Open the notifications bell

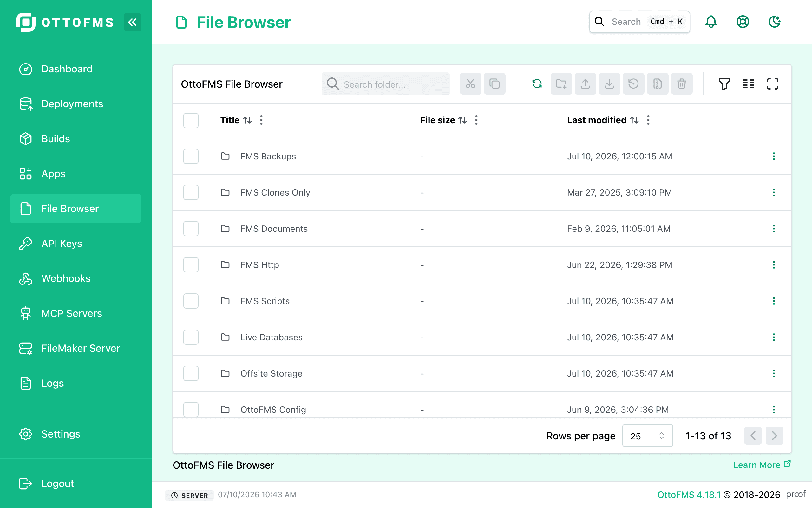click(711, 22)
